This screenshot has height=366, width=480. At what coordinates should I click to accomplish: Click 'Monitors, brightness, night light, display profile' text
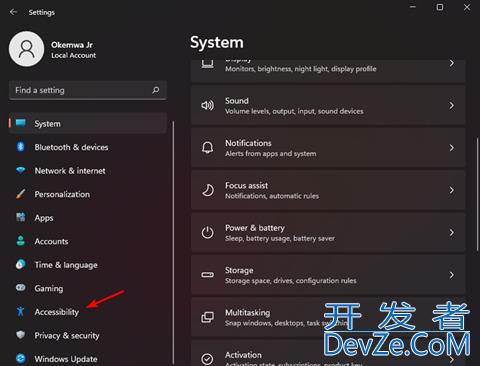pyautogui.click(x=301, y=69)
